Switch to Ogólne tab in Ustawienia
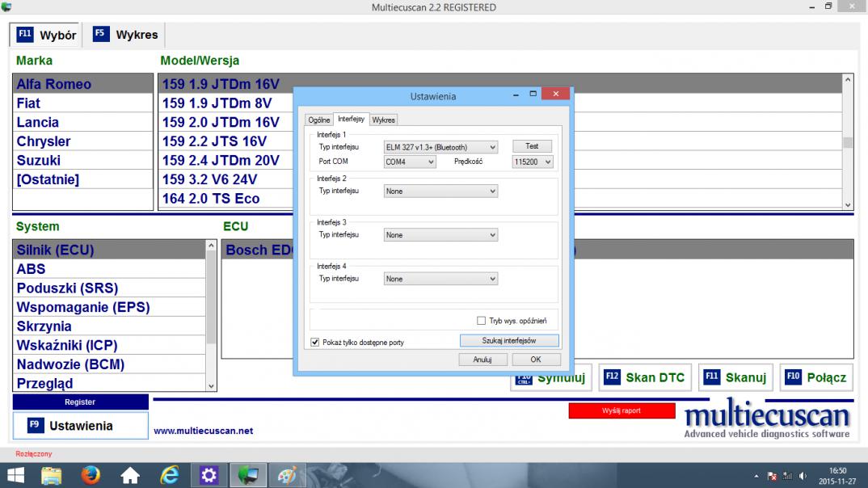Image resolution: width=868 pixels, height=488 pixels. coord(319,120)
